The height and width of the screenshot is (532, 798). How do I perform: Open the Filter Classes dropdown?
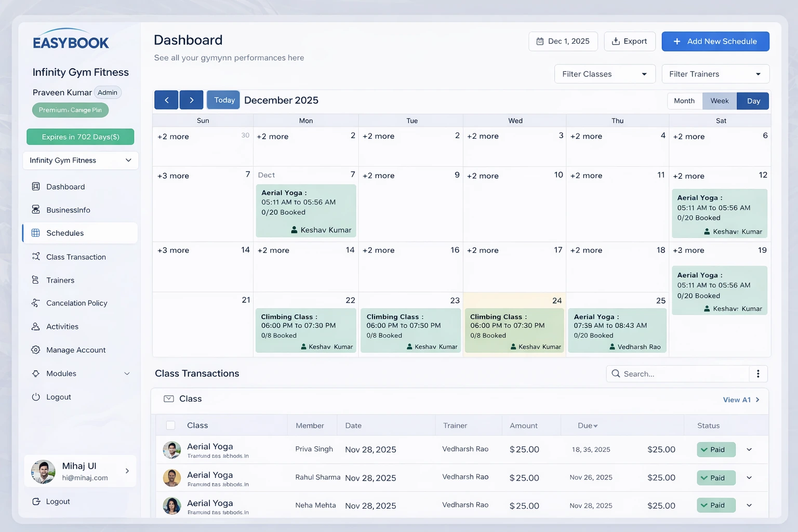(604, 74)
